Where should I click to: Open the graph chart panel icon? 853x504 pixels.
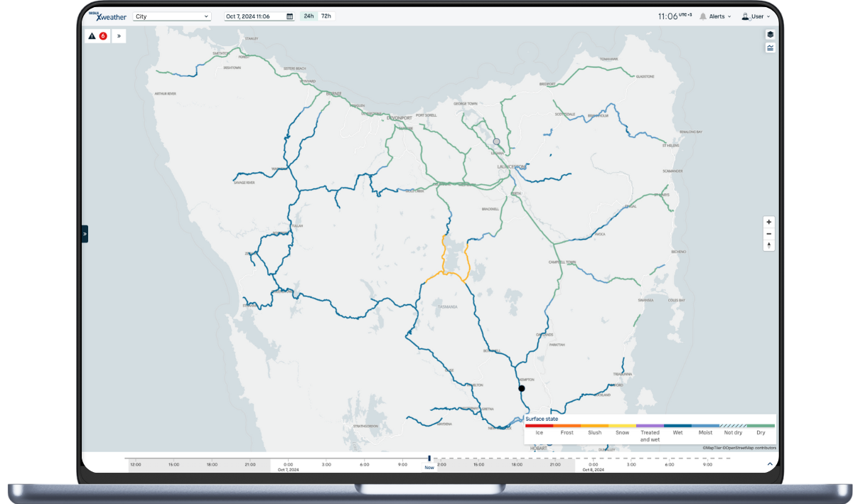tap(770, 48)
